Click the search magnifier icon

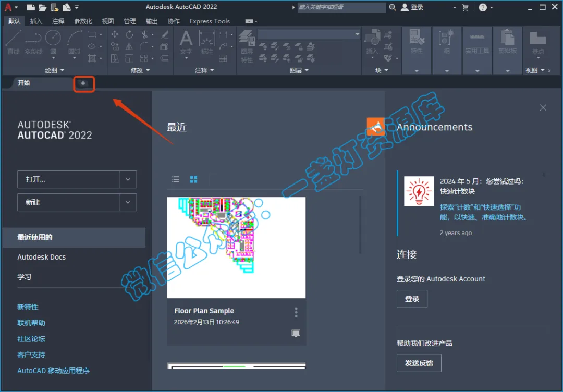tap(393, 7)
